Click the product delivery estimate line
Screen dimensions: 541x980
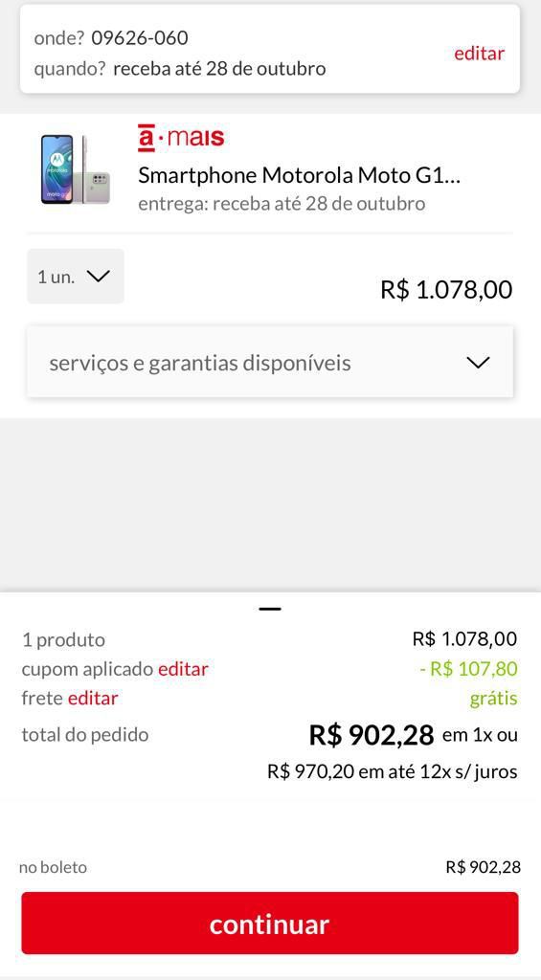pyautogui.click(x=282, y=204)
